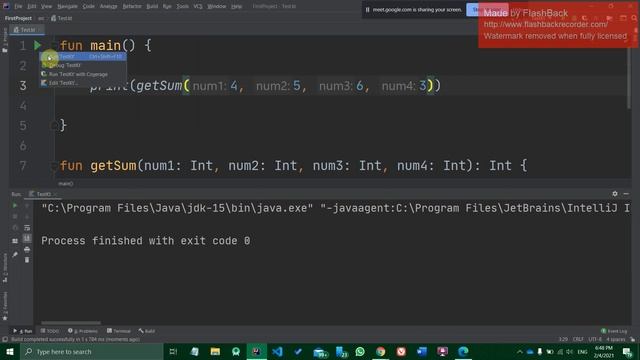Click the Type here to search box
This screenshot has height=360, width=640.
(91, 351)
